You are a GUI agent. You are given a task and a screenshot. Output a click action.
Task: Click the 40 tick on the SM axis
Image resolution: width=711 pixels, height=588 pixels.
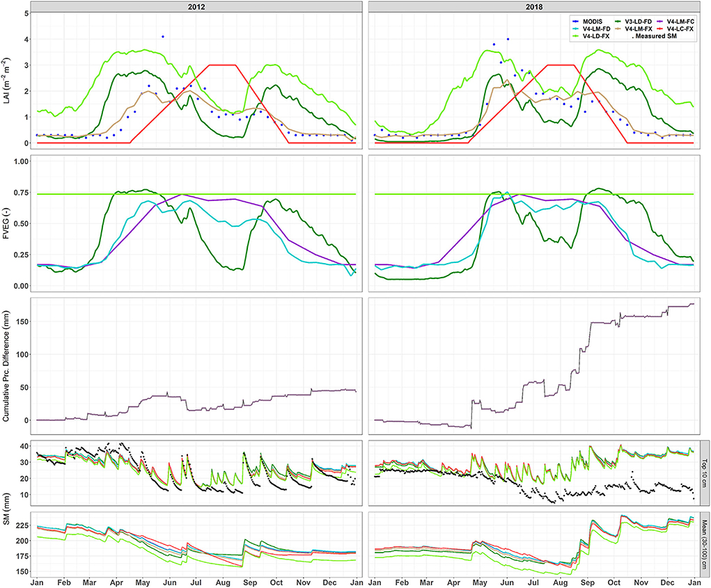(x=24, y=446)
